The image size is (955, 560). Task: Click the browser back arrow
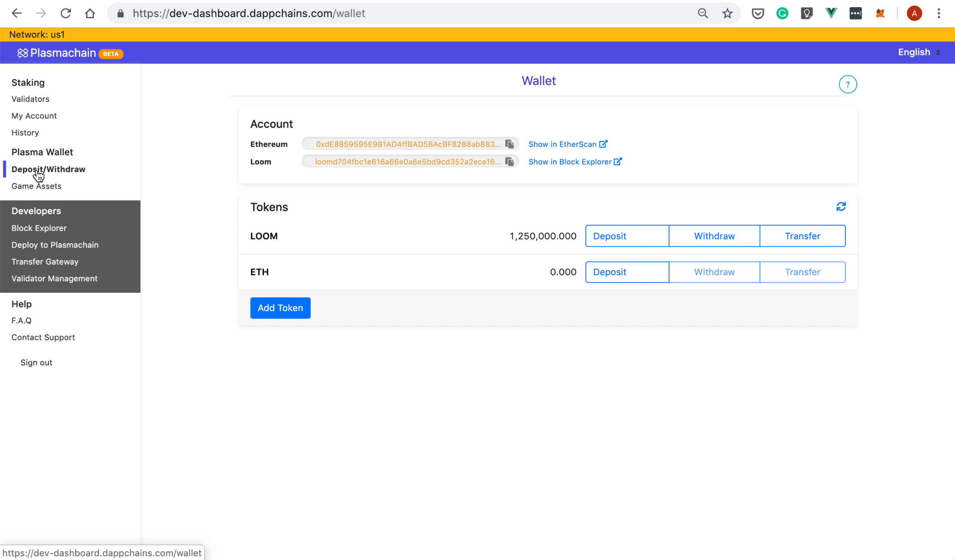[x=17, y=13]
